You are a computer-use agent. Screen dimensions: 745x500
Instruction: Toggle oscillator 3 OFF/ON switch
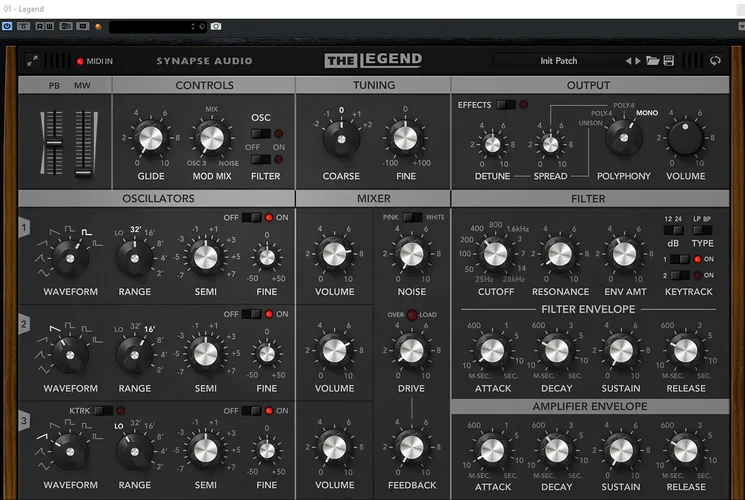click(x=251, y=411)
